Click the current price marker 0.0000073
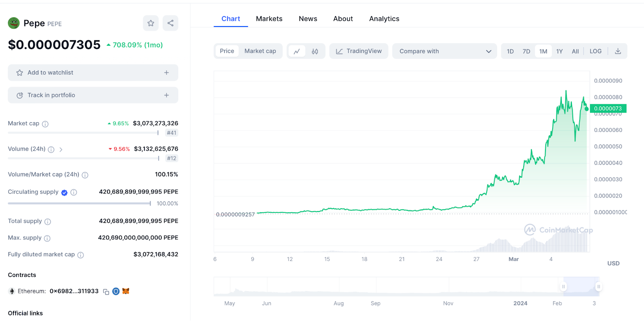 point(608,109)
